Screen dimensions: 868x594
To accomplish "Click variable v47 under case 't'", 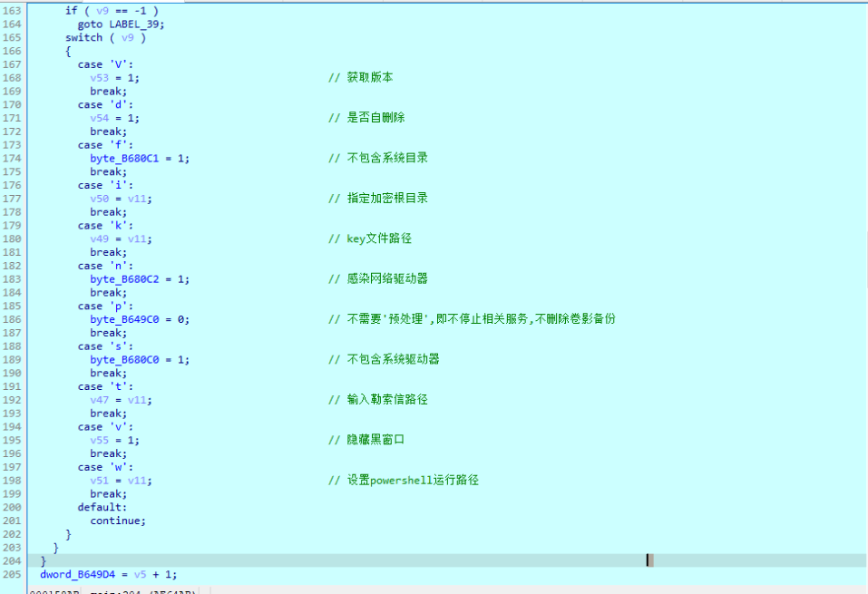I will (99, 400).
